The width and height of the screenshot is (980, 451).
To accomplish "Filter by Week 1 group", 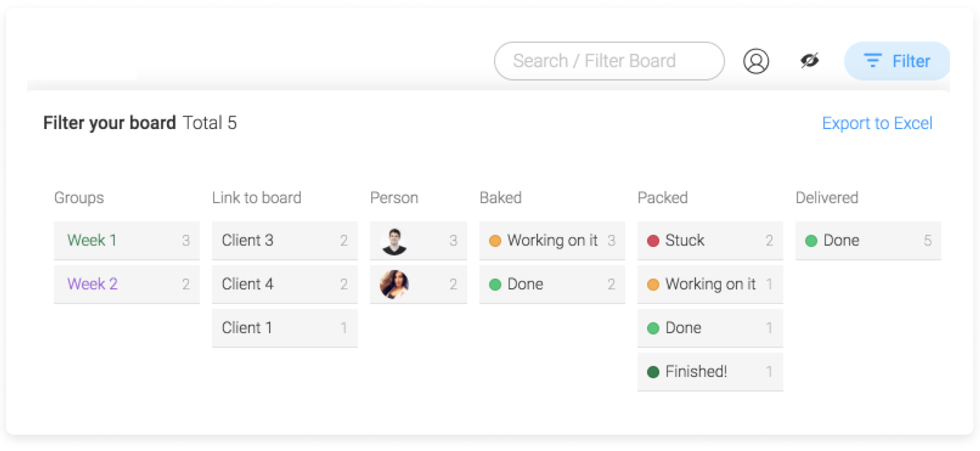I will click(x=127, y=240).
